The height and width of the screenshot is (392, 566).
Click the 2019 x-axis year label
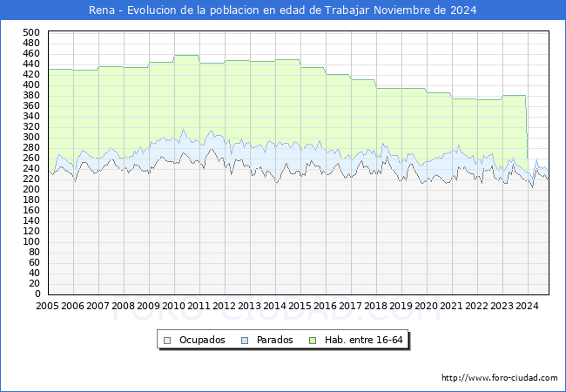401,306
